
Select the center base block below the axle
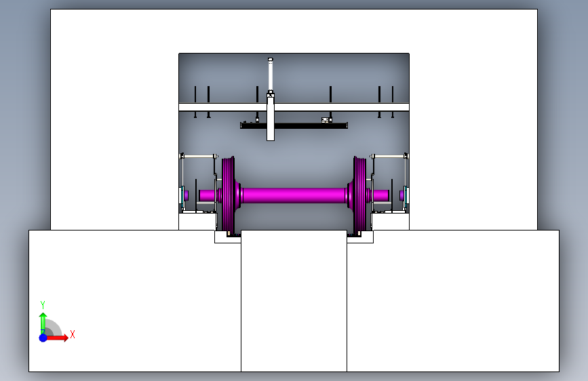coord(294,301)
